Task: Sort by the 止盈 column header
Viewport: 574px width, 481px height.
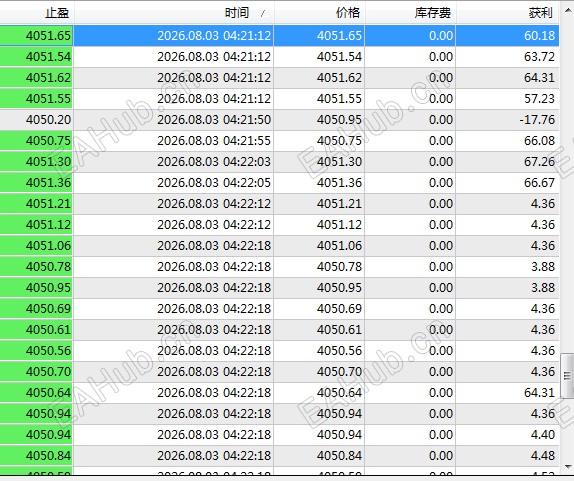Action: coord(36,13)
